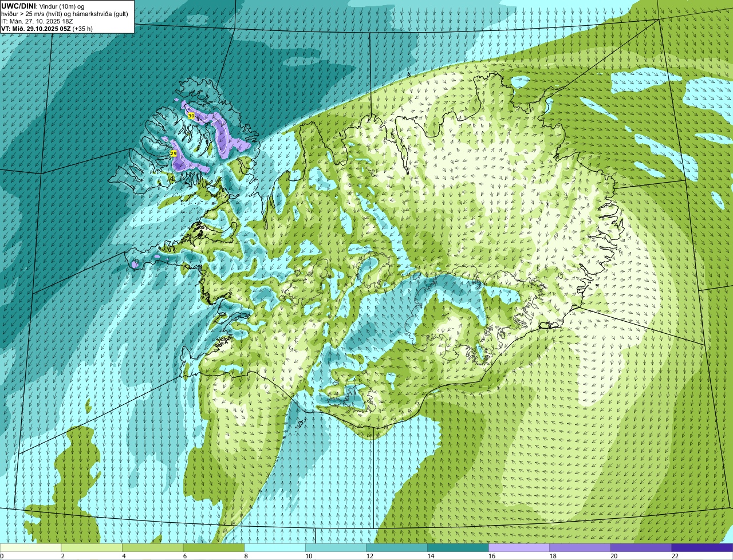Click the legend tick label '8'

pos(246,556)
